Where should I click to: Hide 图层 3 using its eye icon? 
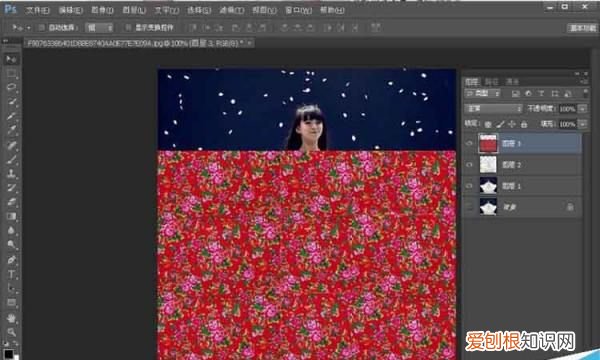click(x=470, y=143)
